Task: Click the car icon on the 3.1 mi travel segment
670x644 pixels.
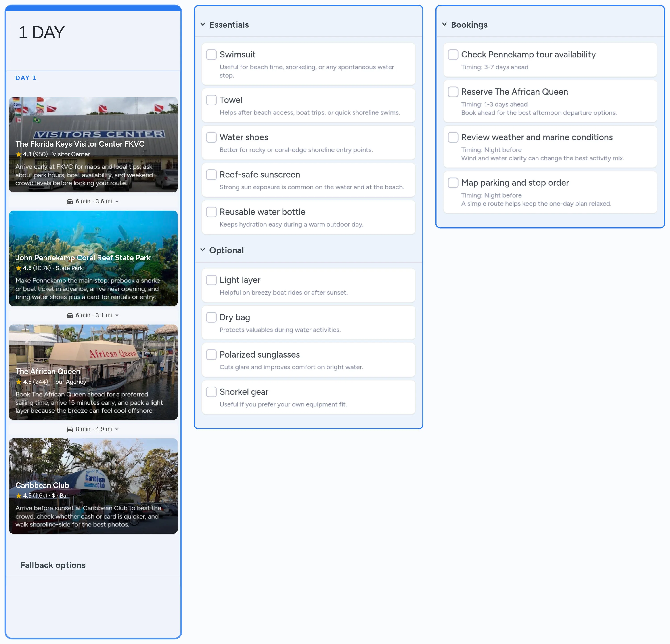Action: click(x=70, y=315)
